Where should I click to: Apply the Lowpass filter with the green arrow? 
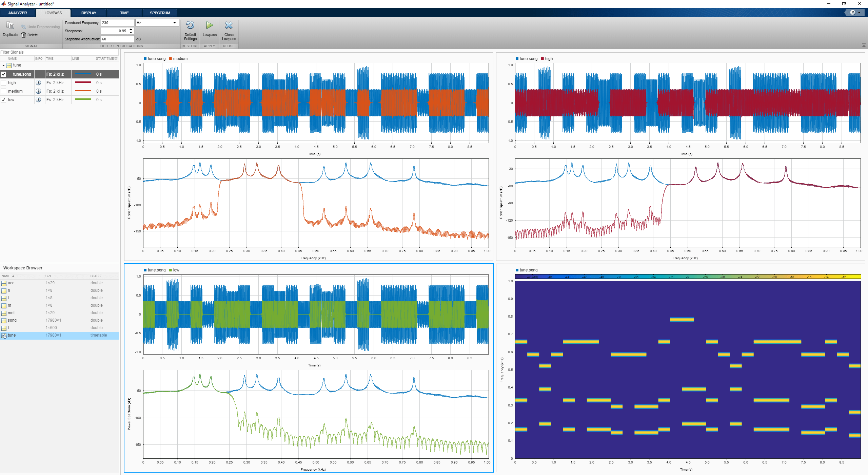[x=210, y=26]
